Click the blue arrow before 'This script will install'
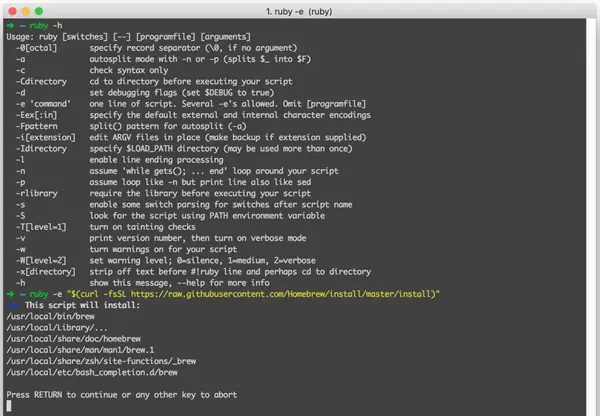 (13, 305)
